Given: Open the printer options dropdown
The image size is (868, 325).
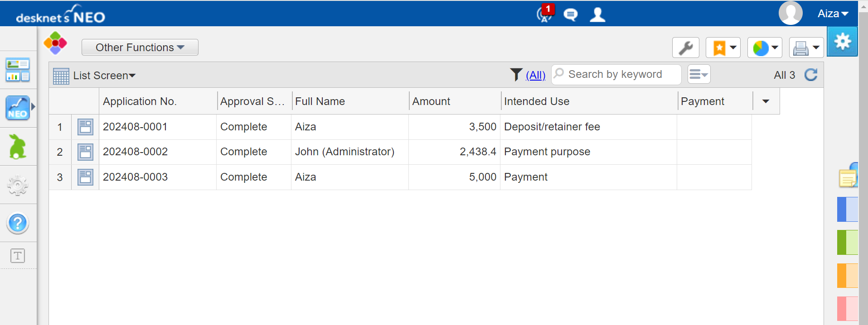Looking at the screenshot, I should click(806, 48).
